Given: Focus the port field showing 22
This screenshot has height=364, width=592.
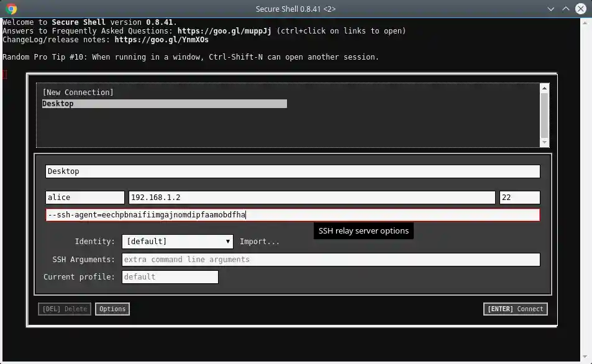Looking at the screenshot, I should 520,197.
